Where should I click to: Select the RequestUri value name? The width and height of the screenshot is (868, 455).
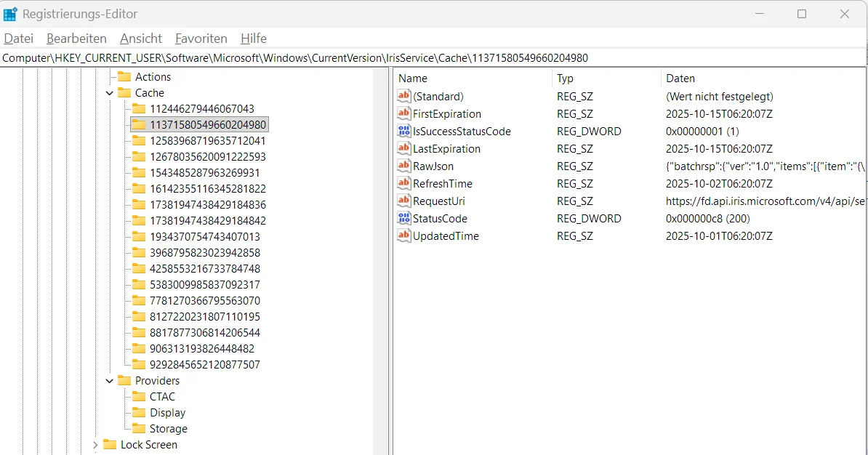tap(439, 201)
